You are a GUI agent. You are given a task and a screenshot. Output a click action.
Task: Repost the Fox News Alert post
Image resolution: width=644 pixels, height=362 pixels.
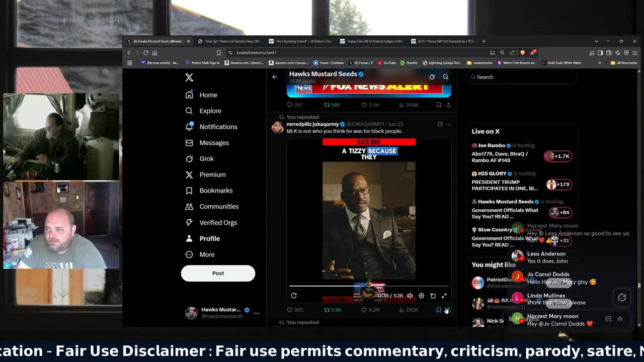click(x=332, y=105)
